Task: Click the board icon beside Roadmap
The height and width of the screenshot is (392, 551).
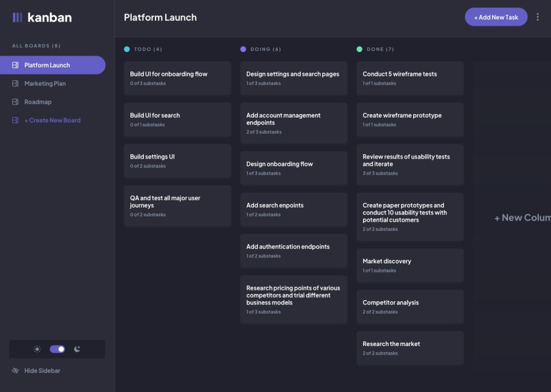Action: click(x=15, y=102)
